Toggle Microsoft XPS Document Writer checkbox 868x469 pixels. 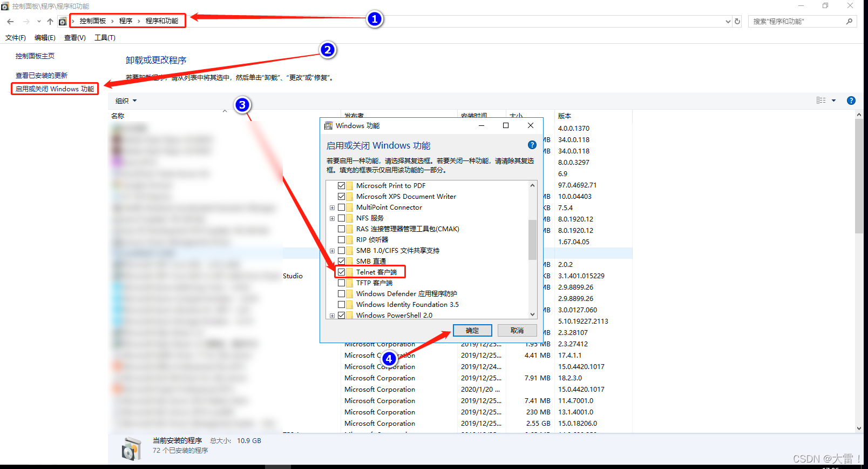[x=341, y=197]
